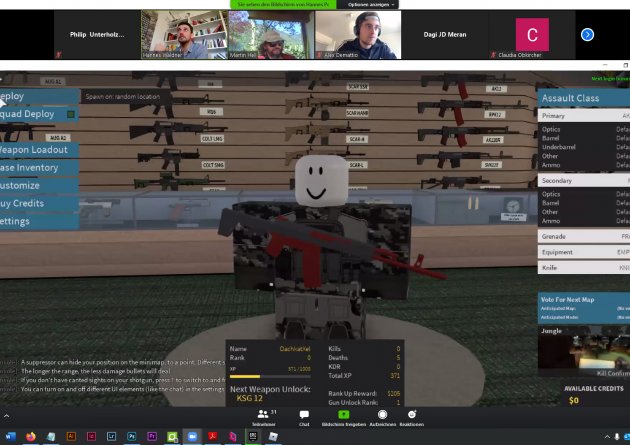The image size is (630, 445).
Task: Select Claudia Oblörcher's participant tile
Action: point(532,35)
